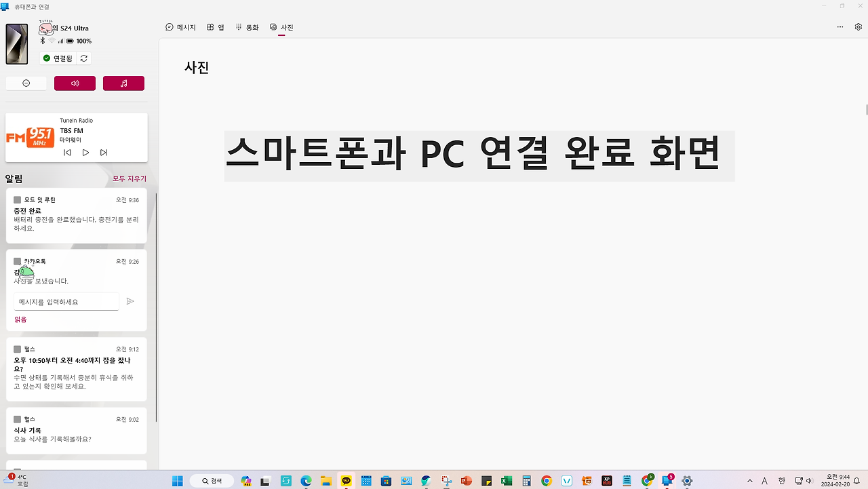Send the KakaoTalk reply with arrow icon
The image size is (868, 489).
click(130, 301)
